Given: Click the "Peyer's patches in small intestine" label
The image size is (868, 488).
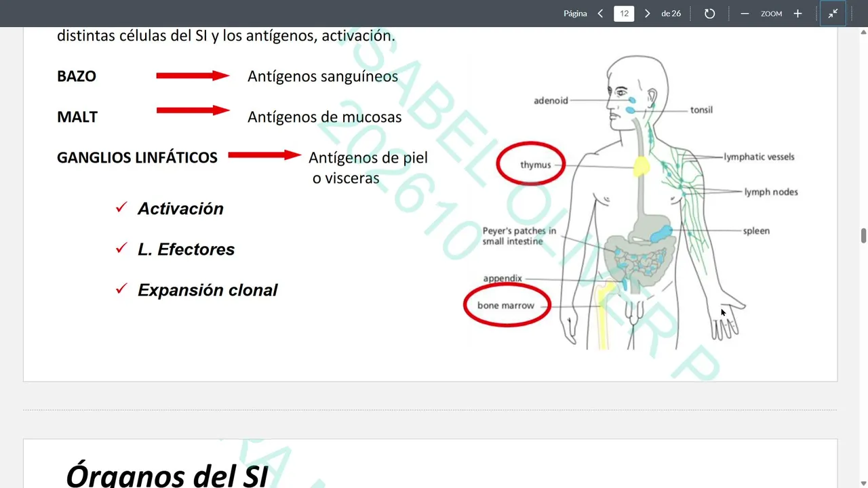Looking at the screenshot, I should click(x=519, y=236).
